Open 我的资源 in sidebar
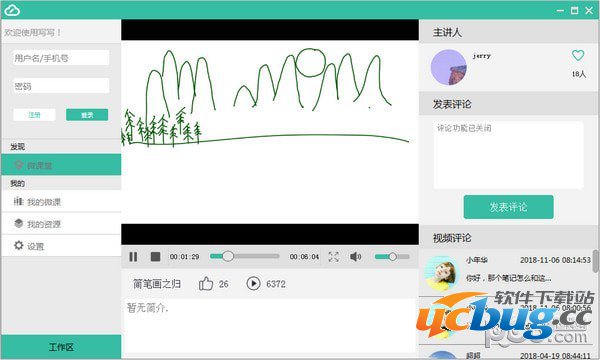Viewport: 600px width, 360px height. click(61, 224)
